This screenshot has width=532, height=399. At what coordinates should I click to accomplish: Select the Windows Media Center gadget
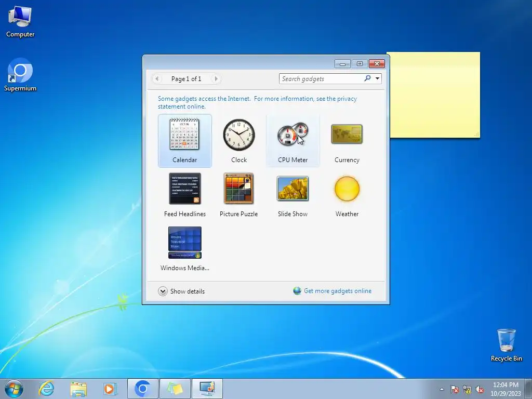coord(184,249)
